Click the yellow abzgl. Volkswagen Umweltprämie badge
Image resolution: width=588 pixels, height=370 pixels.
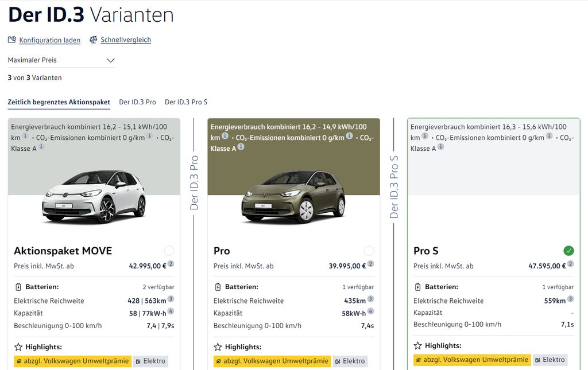coord(72,361)
